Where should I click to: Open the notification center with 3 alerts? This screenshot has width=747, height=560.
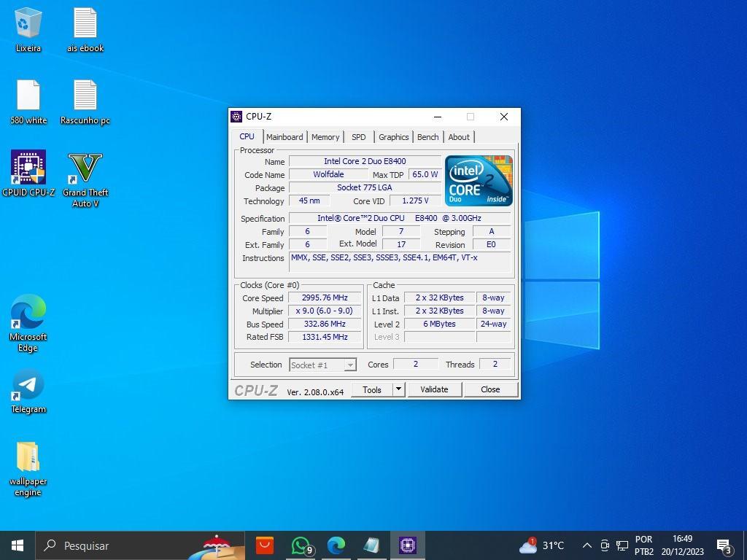(724, 545)
